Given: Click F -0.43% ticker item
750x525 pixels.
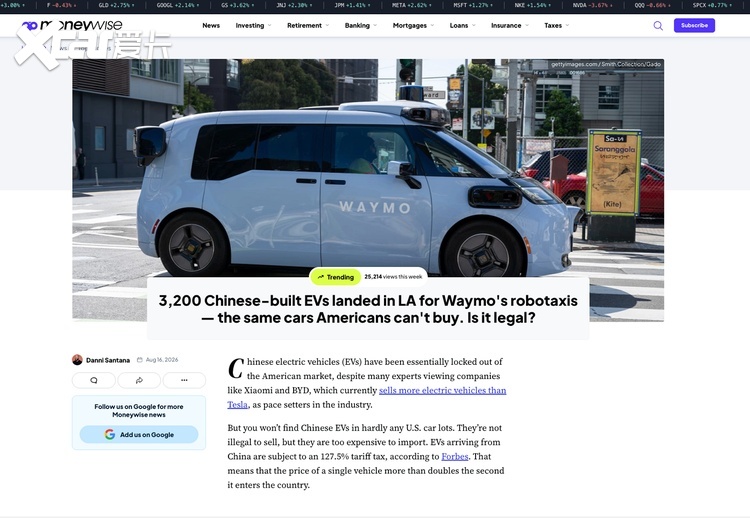Looking at the screenshot, I should [x=62, y=5].
